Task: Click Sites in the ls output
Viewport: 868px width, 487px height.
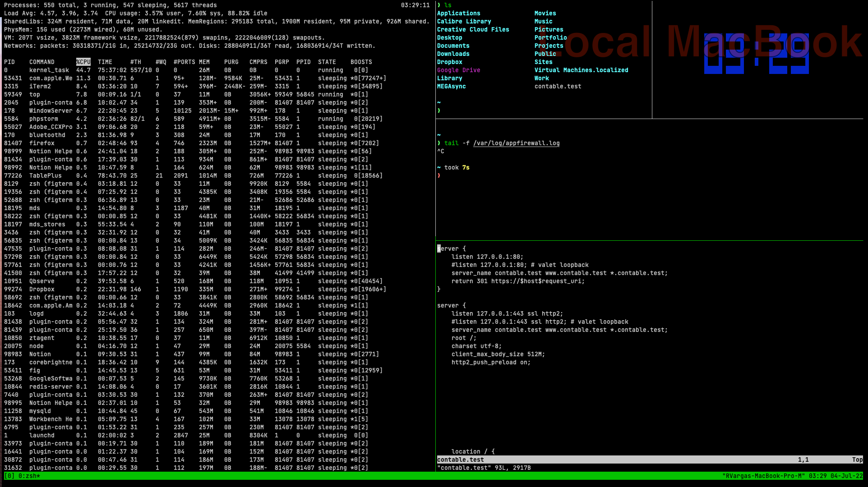Action: (544, 62)
